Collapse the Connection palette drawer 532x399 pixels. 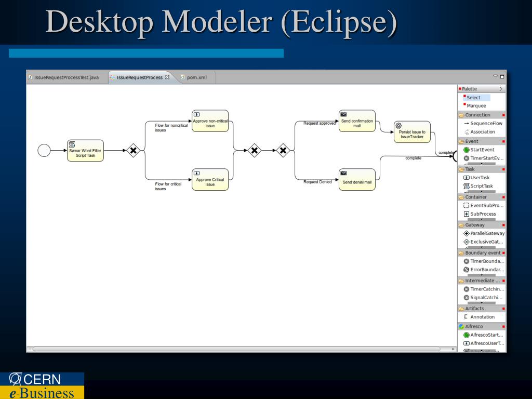pyautogui.click(x=482, y=115)
